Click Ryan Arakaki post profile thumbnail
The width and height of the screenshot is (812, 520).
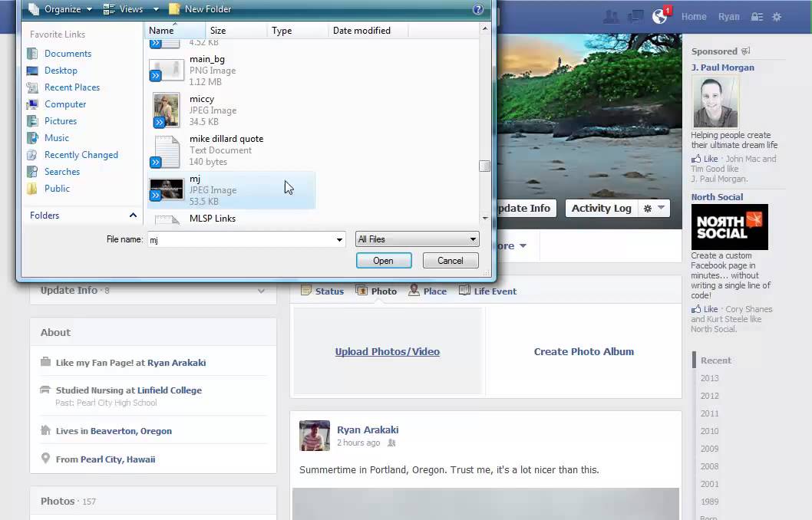click(x=315, y=436)
